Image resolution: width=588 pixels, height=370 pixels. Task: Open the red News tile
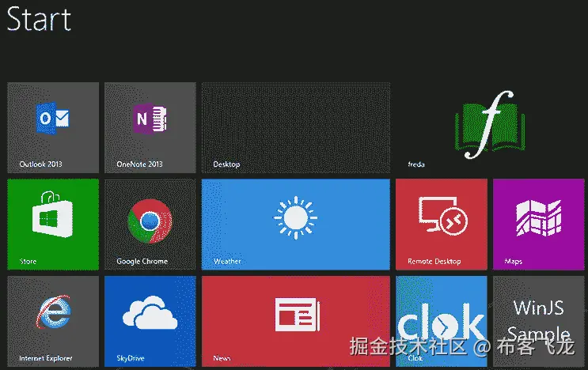click(x=296, y=321)
